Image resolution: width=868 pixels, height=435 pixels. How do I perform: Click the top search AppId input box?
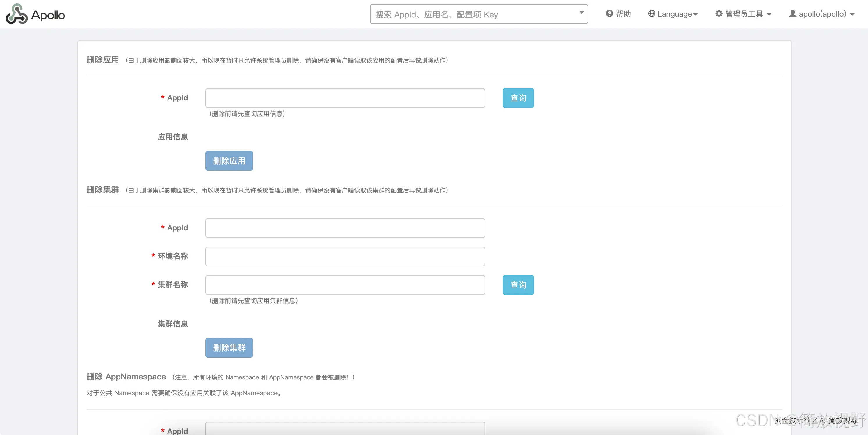(472, 15)
